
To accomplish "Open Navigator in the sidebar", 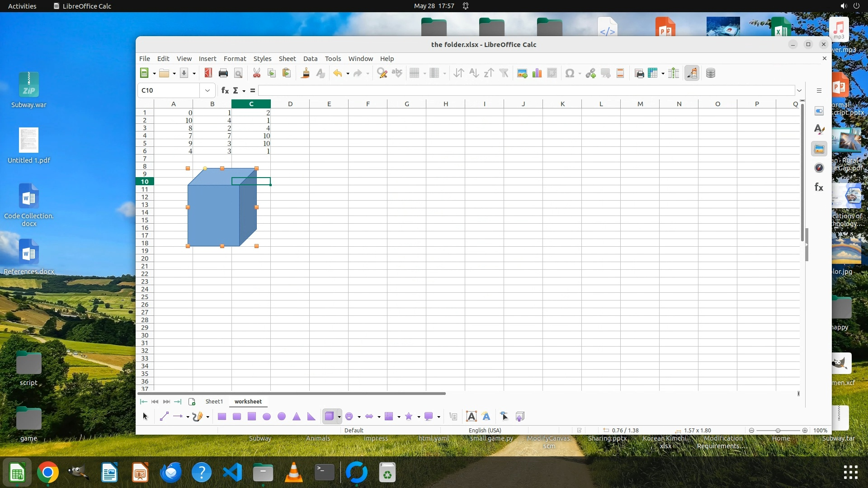I will point(819,168).
